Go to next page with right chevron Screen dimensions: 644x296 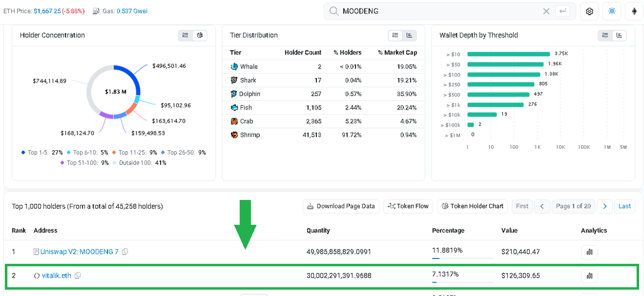(x=605, y=206)
